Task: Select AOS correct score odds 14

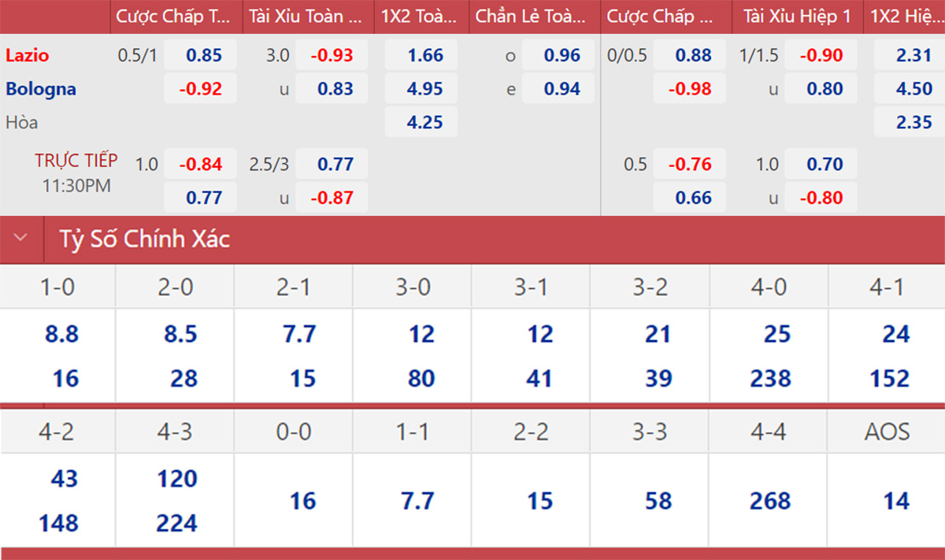Action: (895, 501)
